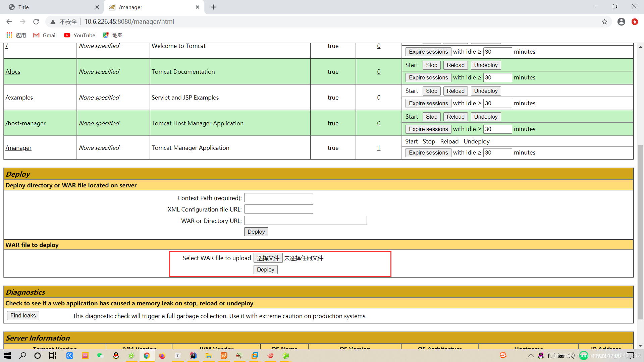Screen dimensions: 644x362
Task: Click Deploy under server directory section
Action: pyautogui.click(x=256, y=232)
